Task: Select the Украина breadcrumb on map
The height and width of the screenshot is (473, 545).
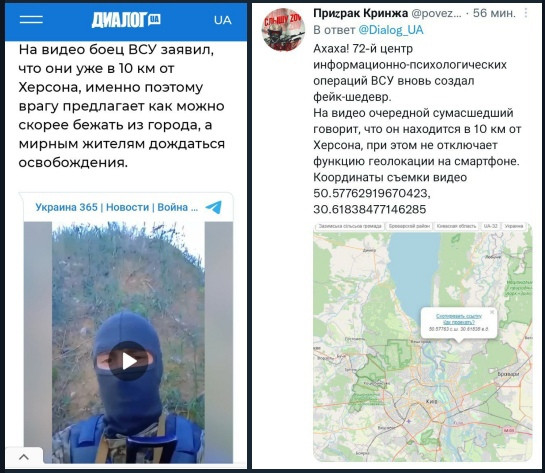Action: 514,226
